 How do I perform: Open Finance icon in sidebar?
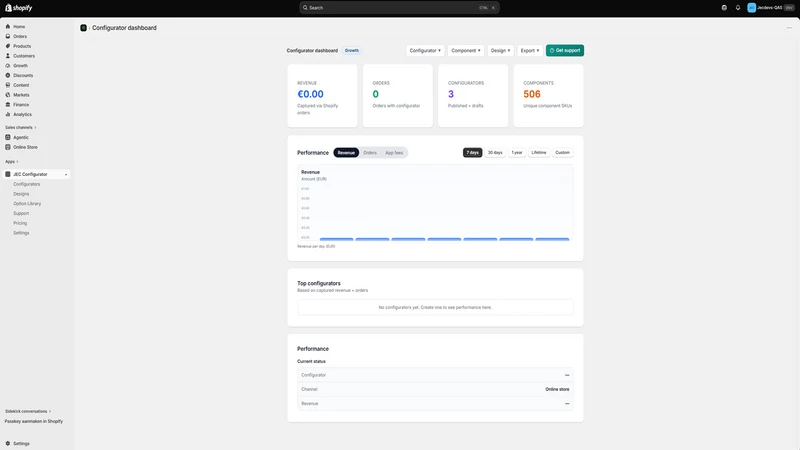[x=8, y=104]
